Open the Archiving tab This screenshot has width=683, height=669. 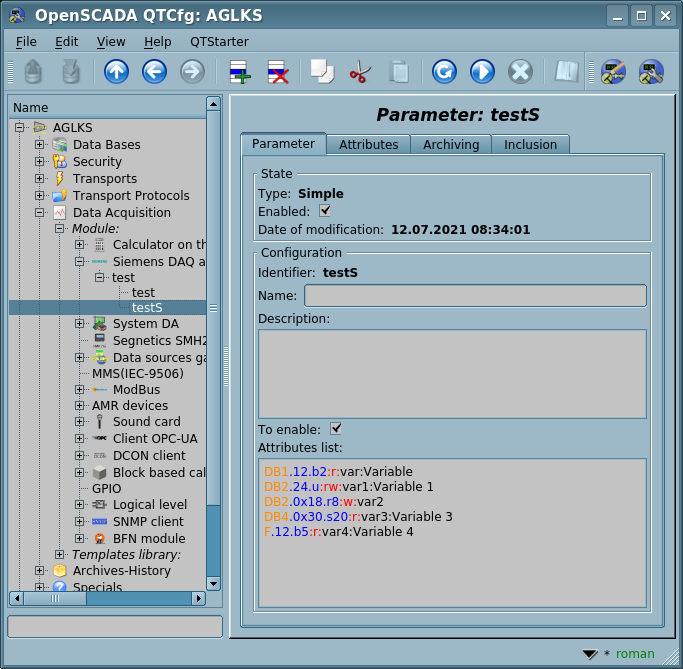[450, 145]
